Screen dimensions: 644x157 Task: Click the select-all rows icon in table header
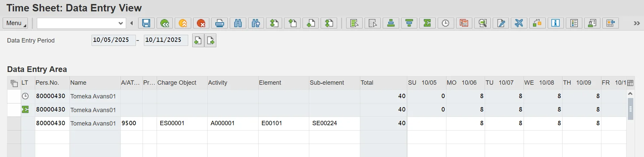pos(14,83)
